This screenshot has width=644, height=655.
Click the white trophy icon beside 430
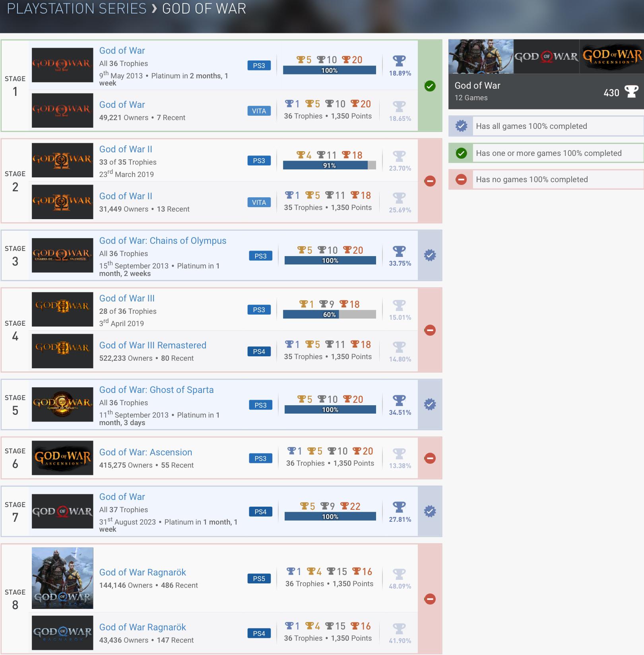pos(631,92)
